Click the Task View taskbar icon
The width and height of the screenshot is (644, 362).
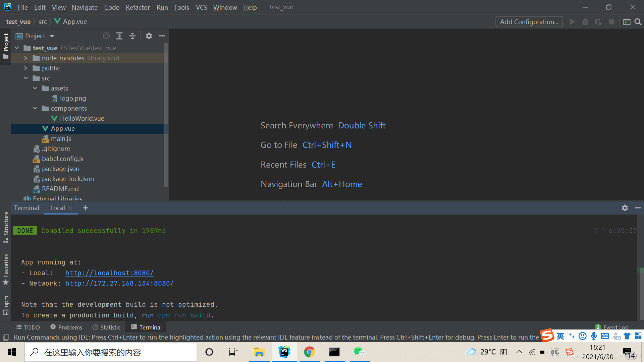tap(233, 352)
